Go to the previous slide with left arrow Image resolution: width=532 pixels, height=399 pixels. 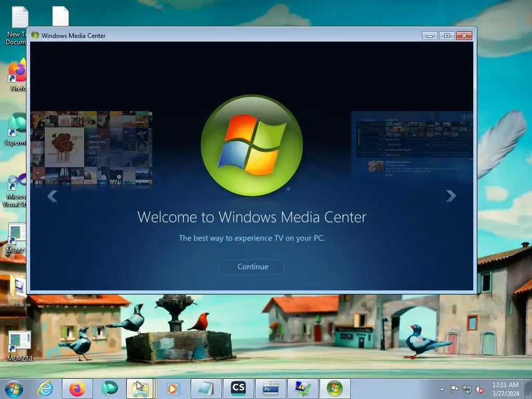pyautogui.click(x=52, y=196)
